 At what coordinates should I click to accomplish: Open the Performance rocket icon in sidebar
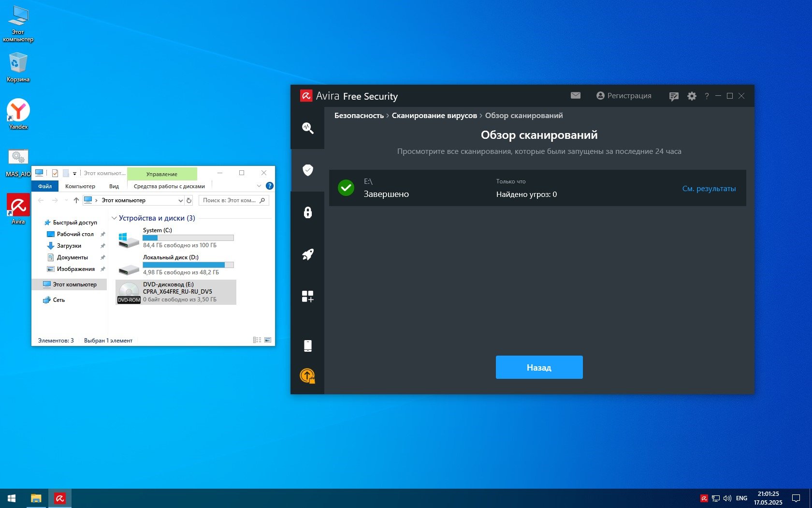pos(307,254)
